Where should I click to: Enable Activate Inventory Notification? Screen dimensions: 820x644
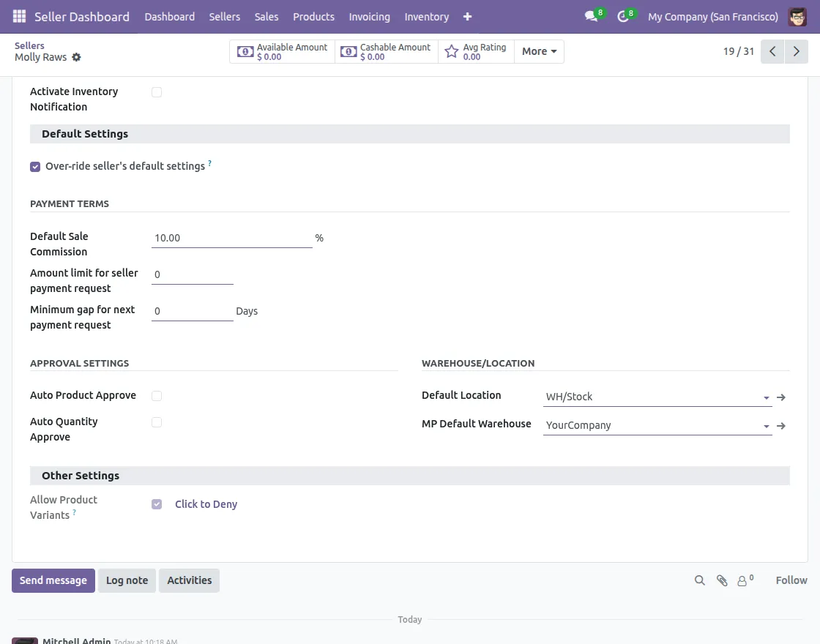pyautogui.click(x=157, y=92)
